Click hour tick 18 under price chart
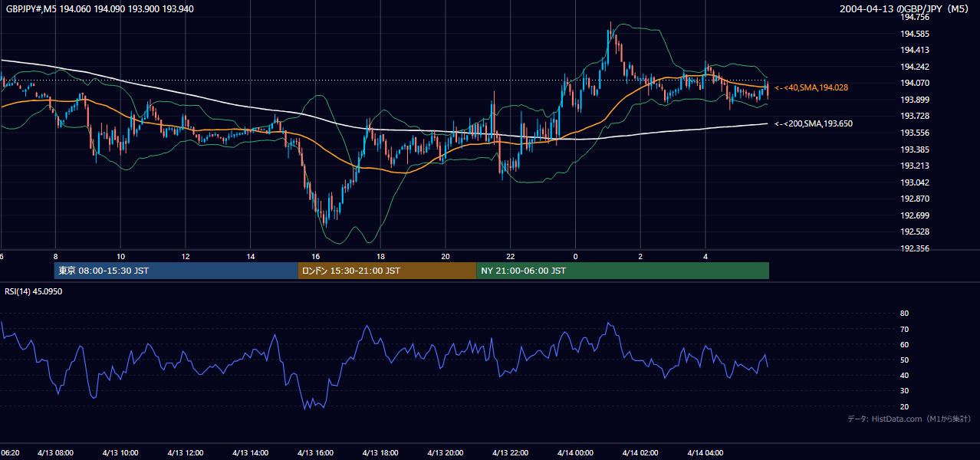Viewport: 980px width, 460px height. click(380, 256)
